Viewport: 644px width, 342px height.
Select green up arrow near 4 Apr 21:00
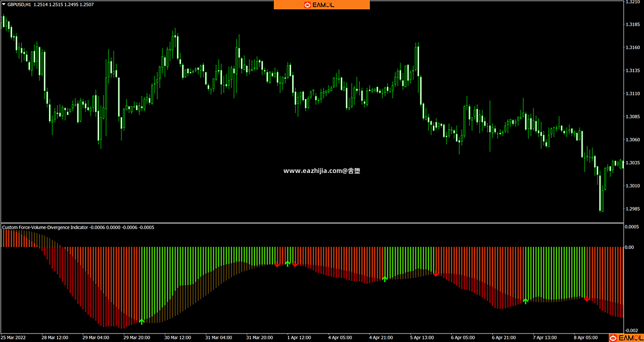click(385, 279)
